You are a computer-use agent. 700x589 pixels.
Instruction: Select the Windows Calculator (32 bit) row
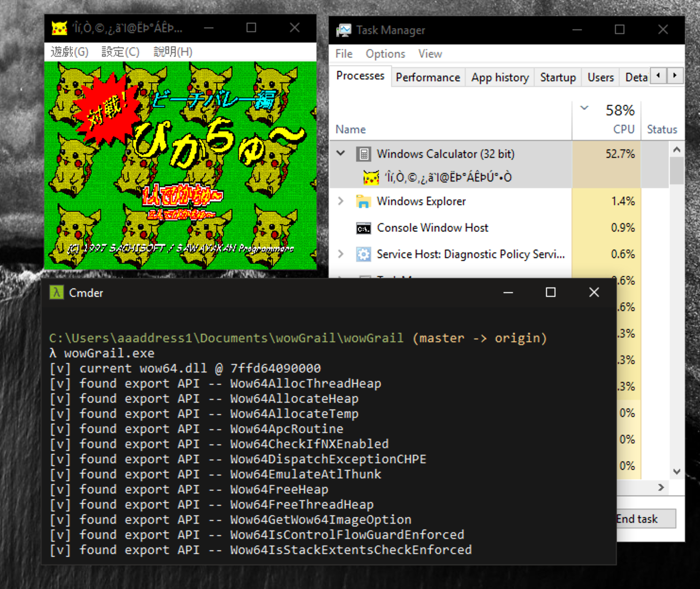[x=499, y=154]
